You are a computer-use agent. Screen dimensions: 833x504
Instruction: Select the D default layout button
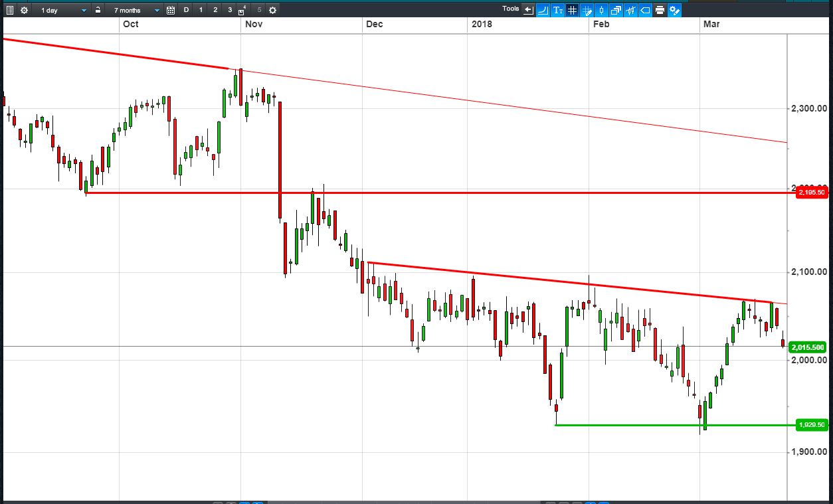[186, 10]
